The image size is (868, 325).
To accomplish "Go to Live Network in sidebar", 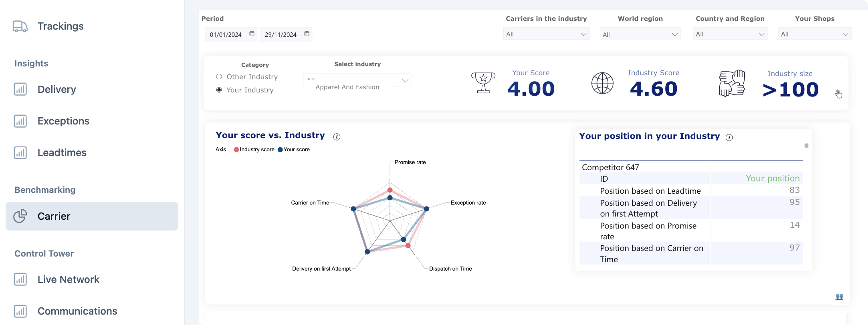I will (x=68, y=279).
